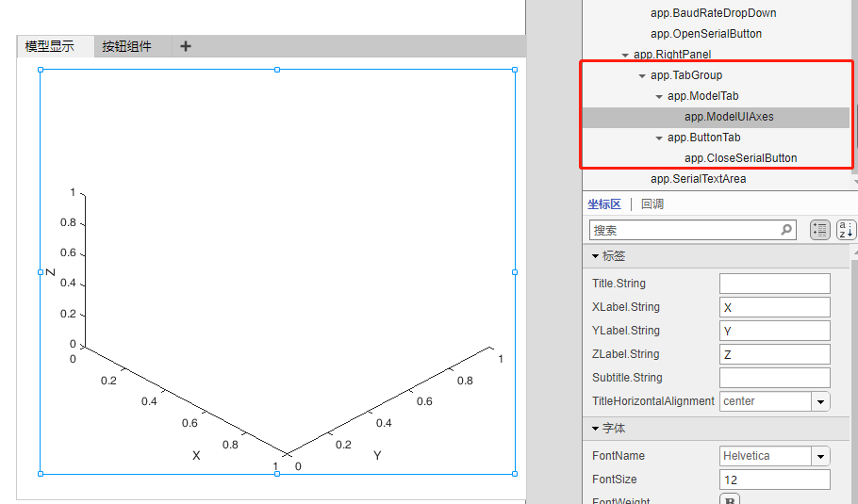Screen dimensions: 858x504
Task: Click the X axis label on the plot
Action: pos(196,455)
